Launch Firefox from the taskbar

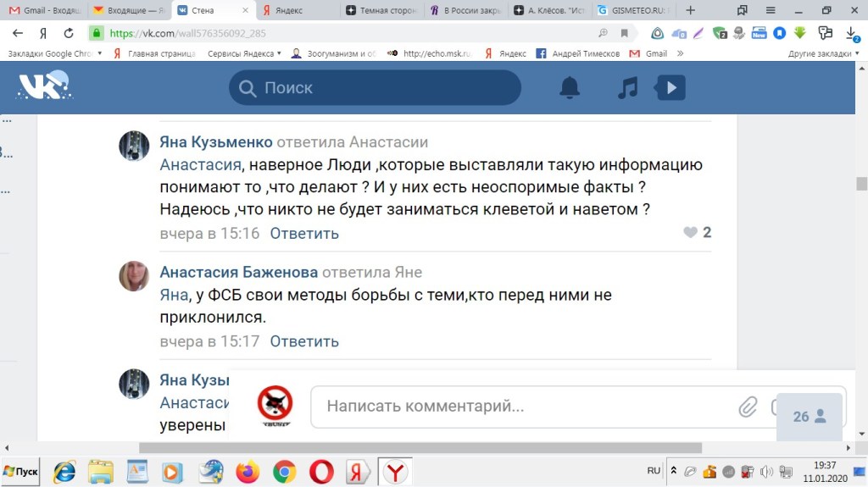[x=248, y=472]
